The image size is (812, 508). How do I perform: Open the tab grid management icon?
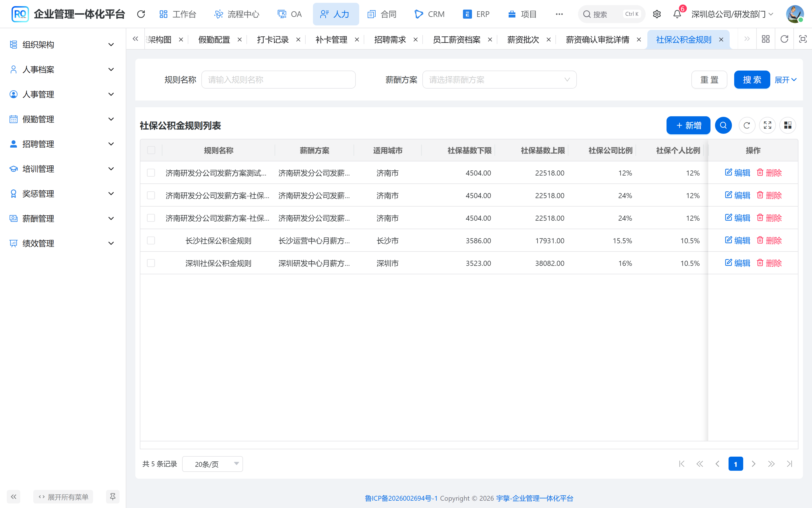point(766,39)
